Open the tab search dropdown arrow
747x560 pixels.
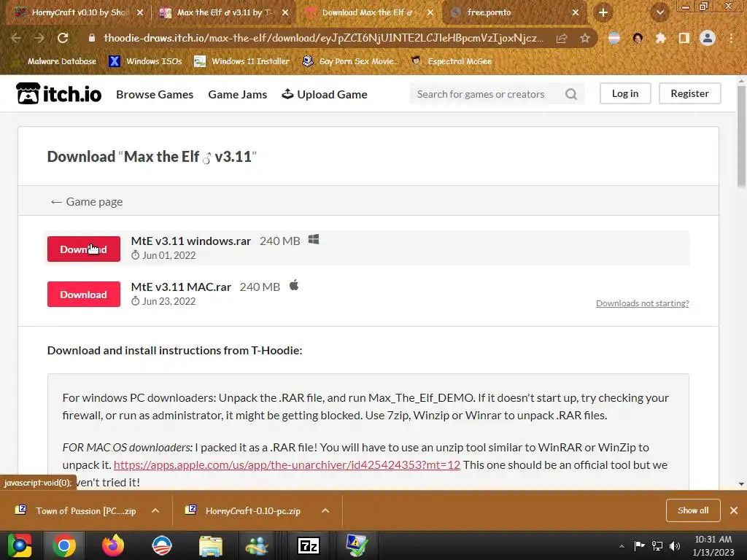659,12
